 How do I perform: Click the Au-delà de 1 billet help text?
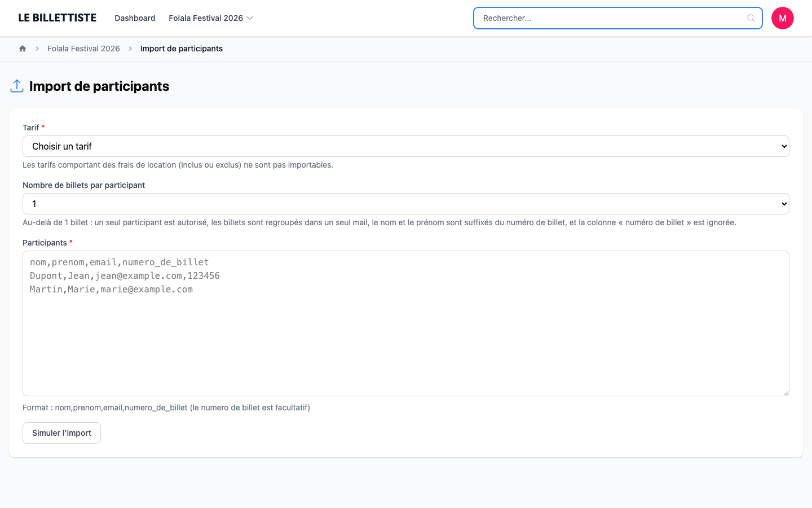[x=379, y=222]
